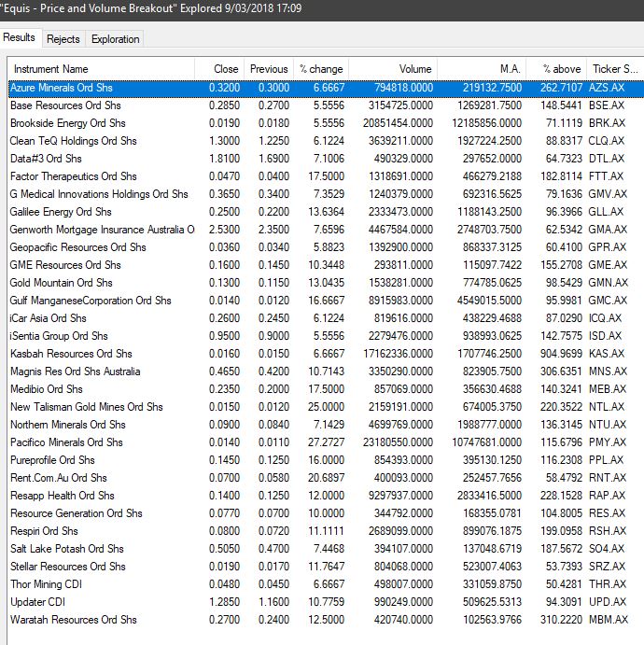Click volume value 20851454.0000
The image size is (644, 645).
coord(398,123)
